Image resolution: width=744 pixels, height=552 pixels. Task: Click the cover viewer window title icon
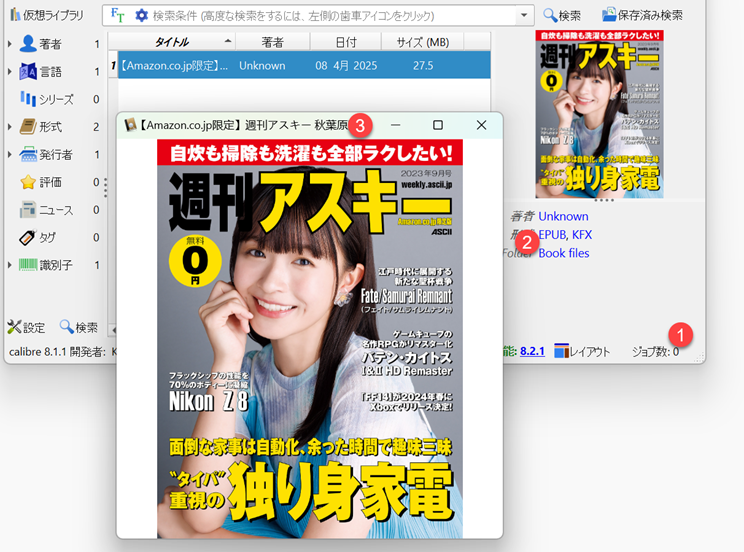130,125
